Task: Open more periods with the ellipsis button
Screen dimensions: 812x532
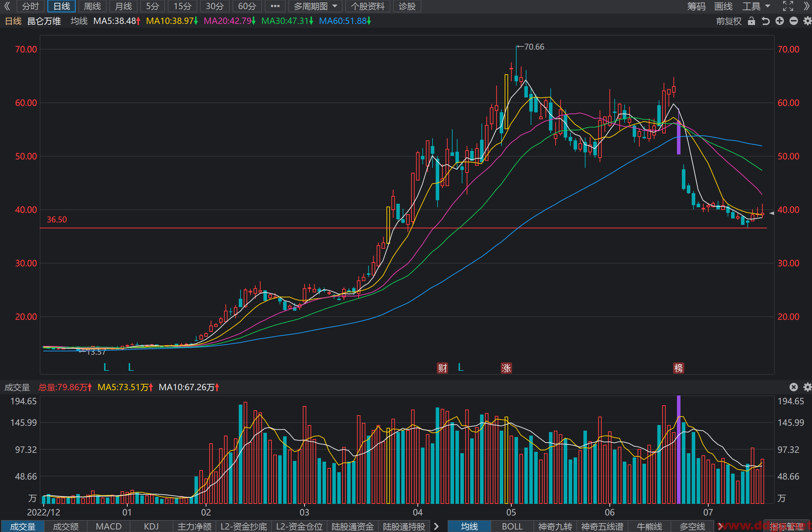Action: (x=275, y=6)
